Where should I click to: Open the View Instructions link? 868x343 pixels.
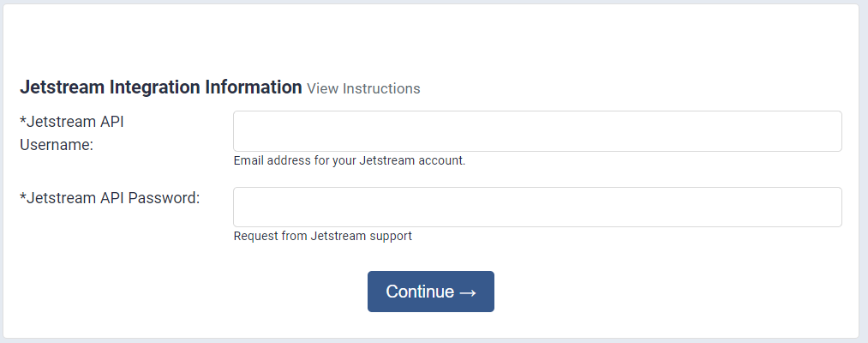363,88
